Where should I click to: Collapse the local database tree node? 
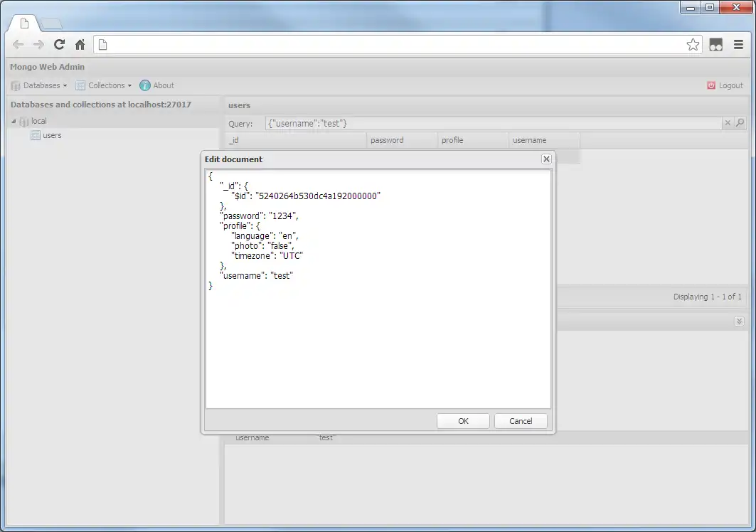pos(14,121)
